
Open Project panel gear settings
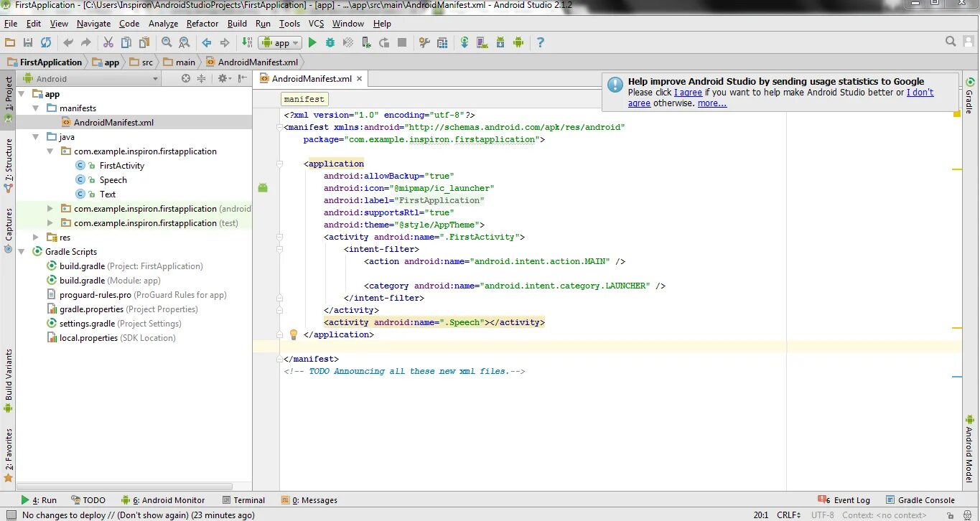tap(224, 79)
